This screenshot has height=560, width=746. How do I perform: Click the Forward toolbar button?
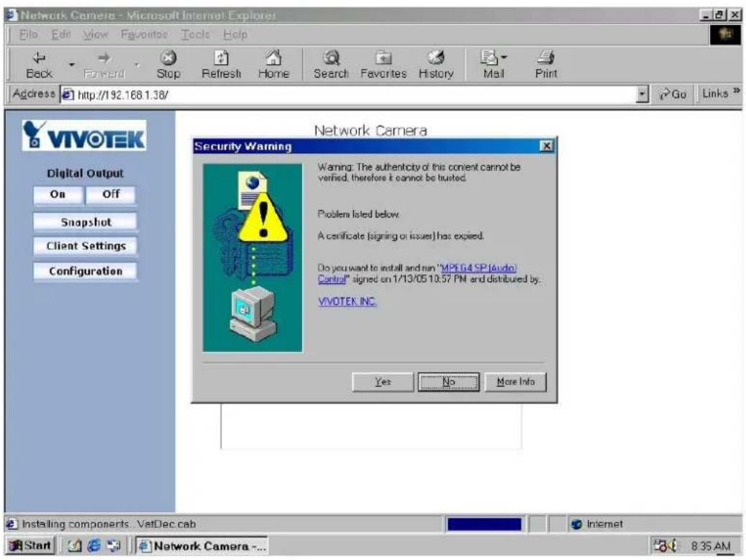pos(104,65)
